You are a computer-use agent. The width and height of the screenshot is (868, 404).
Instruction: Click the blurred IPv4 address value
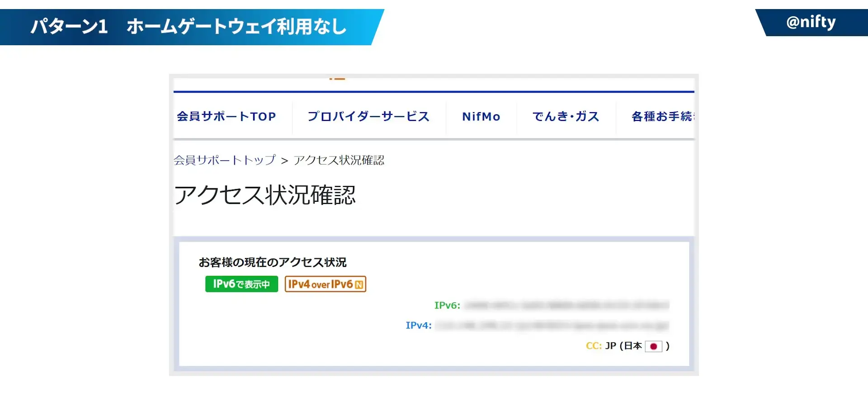tap(552, 325)
